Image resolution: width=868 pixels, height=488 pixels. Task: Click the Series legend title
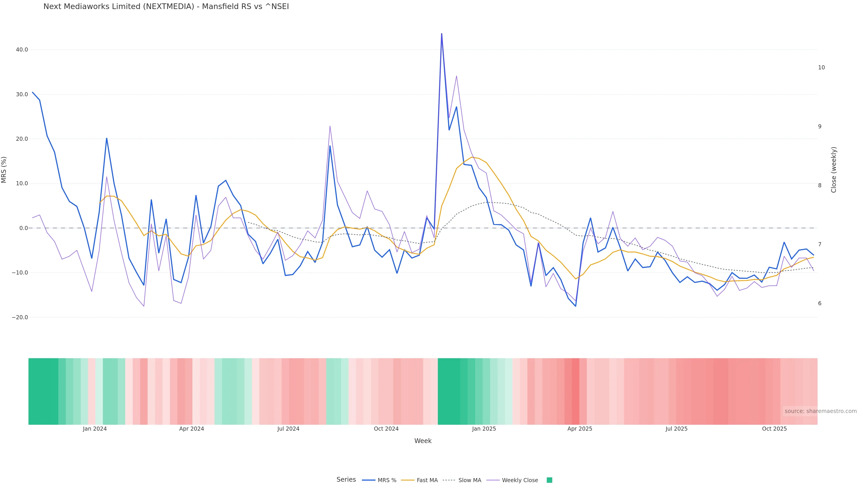(346, 480)
